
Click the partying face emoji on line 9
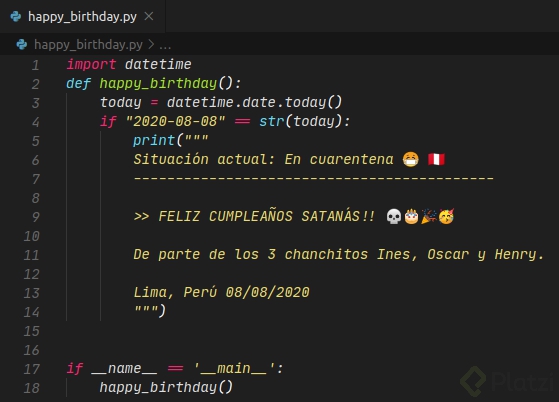tap(446, 216)
